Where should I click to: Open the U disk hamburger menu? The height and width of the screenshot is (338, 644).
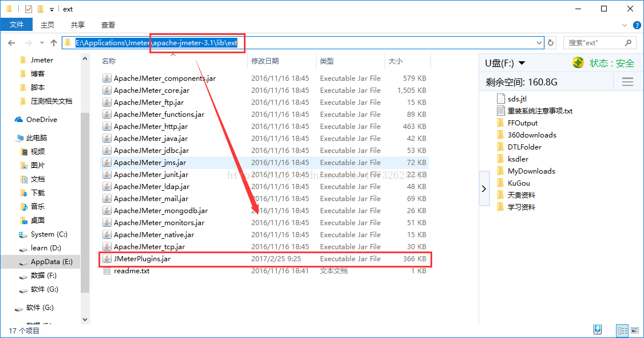point(627,82)
